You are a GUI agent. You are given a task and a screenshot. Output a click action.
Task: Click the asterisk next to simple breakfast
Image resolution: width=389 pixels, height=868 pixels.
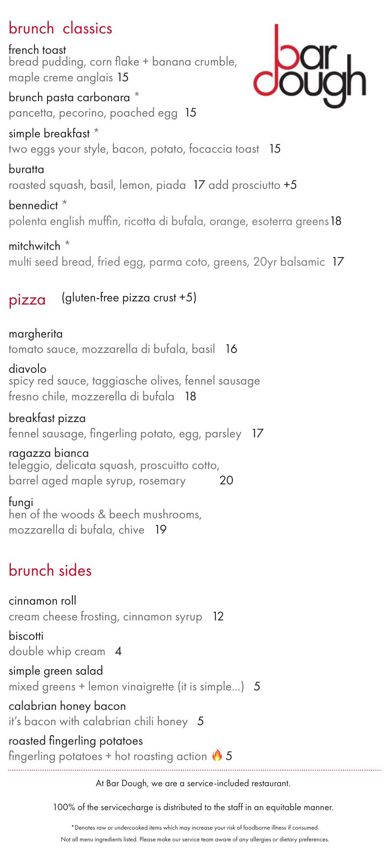(x=96, y=132)
